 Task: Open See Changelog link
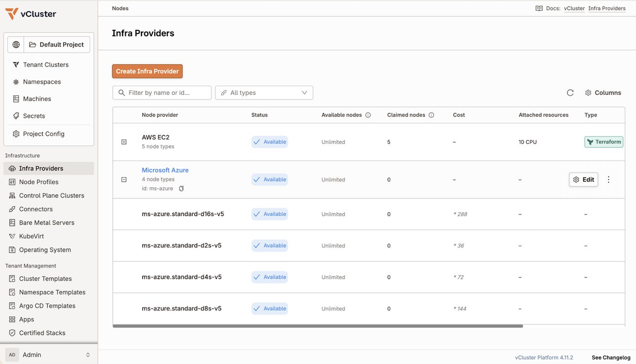[611, 357]
